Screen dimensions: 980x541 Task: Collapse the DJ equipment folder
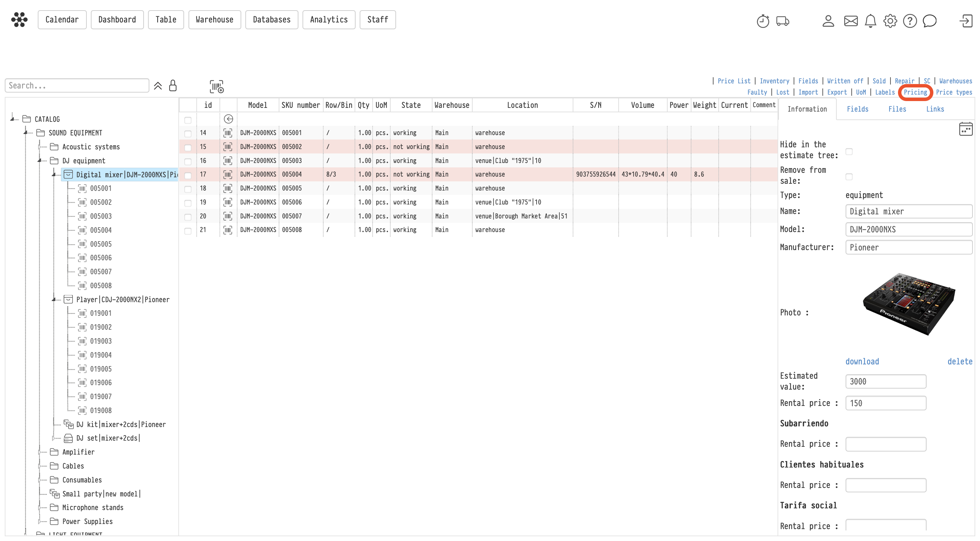tap(39, 161)
